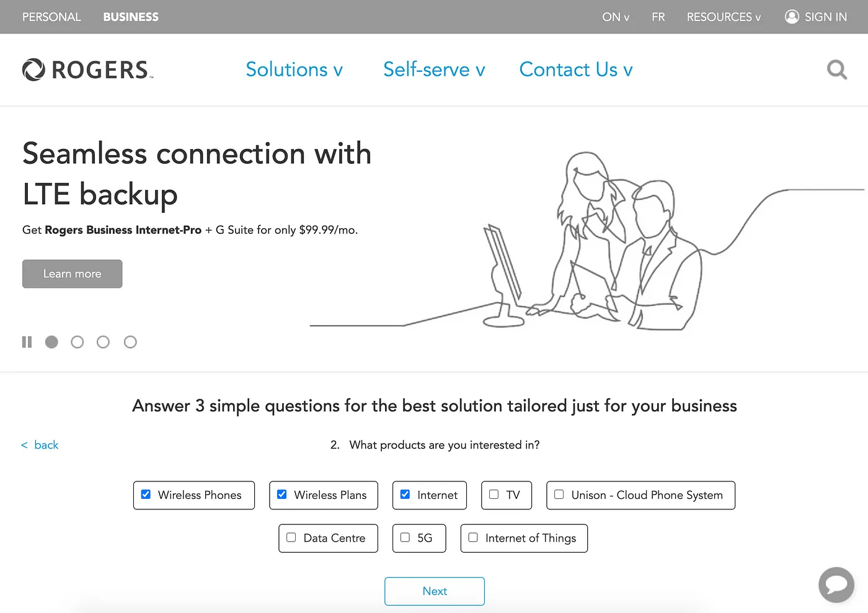Viewport: 868px width, 613px height.
Task: Switch to the Business tab
Action: click(x=131, y=17)
